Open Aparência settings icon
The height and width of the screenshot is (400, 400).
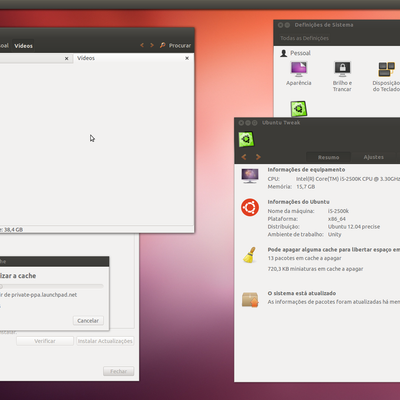(x=299, y=69)
